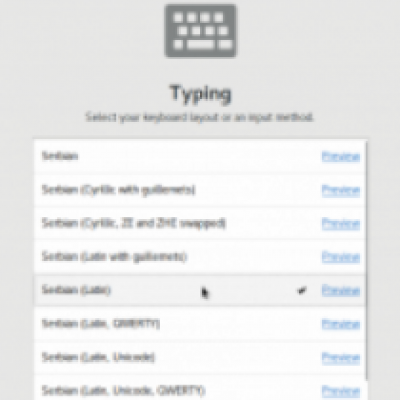
Task: Preview Serbian (Cyrillic with guillemets) layout
Action: click(341, 190)
